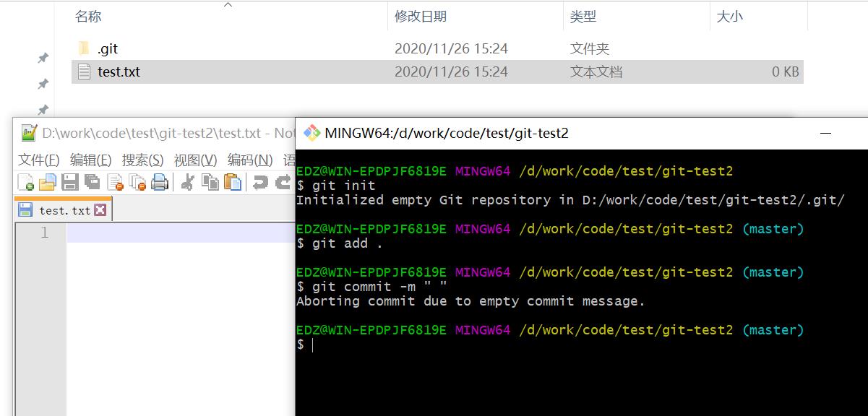Screen dimensions: 868x416
Task: Open the 编码(N) menu in Notepad++
Action: (250, 160)
